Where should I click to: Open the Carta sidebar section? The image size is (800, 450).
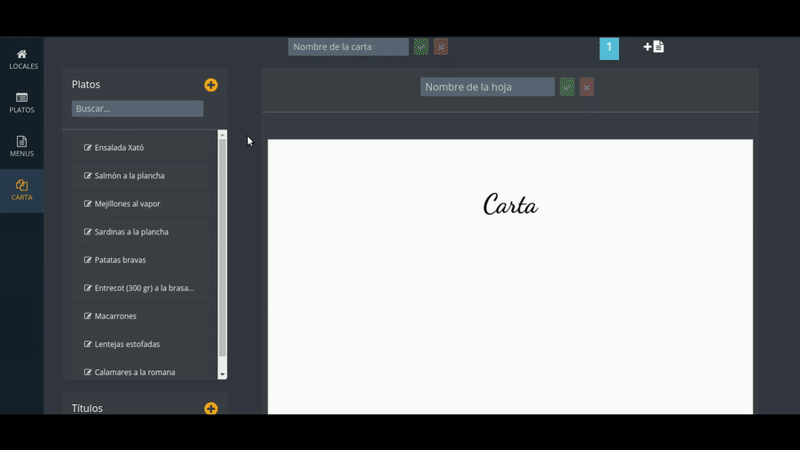[22, 190]
